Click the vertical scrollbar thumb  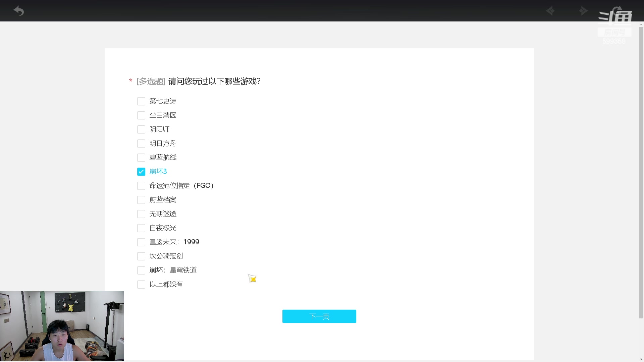coord(641,173)
